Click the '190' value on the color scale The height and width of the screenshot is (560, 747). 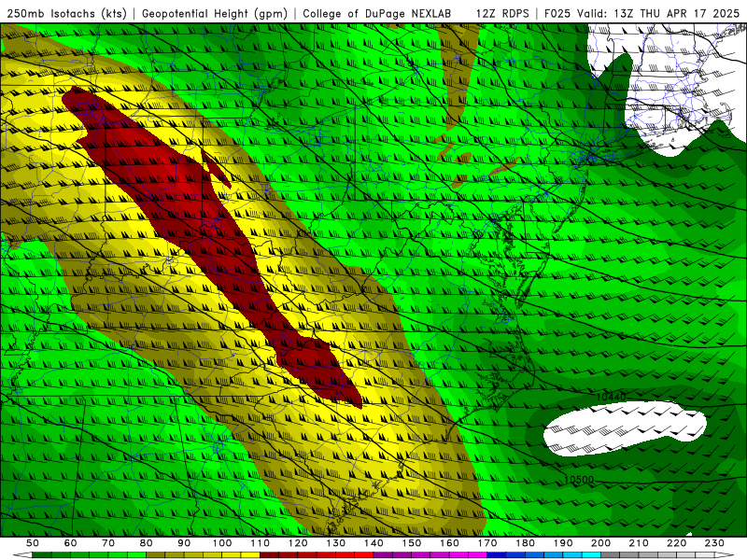tap(563, 543)
